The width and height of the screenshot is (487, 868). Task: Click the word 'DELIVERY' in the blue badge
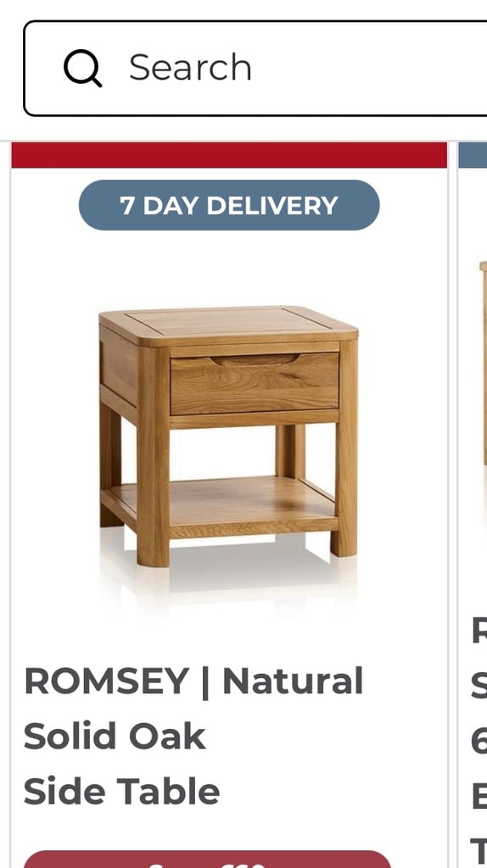coord(272,205)
